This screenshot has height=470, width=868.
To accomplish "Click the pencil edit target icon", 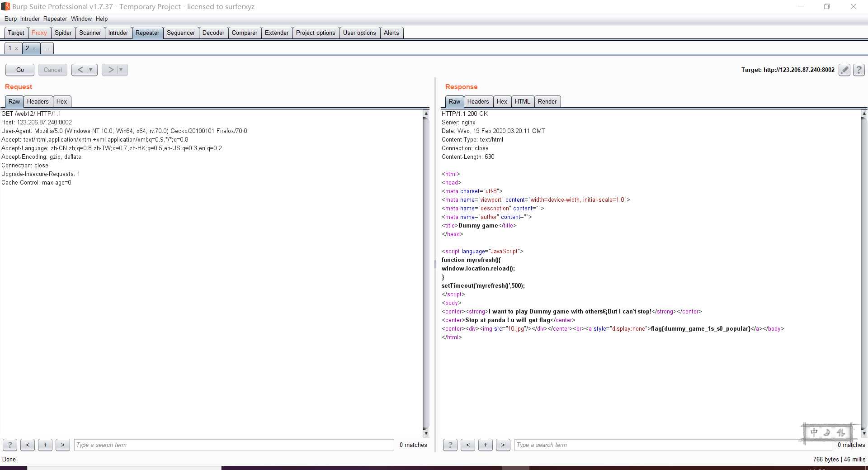I will point(844,70).
